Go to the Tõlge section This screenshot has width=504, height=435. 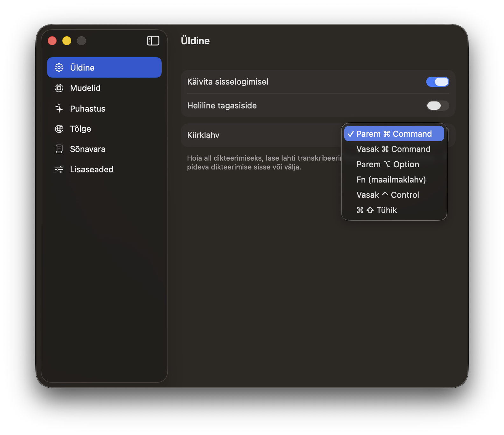click(x=80, y=129)
